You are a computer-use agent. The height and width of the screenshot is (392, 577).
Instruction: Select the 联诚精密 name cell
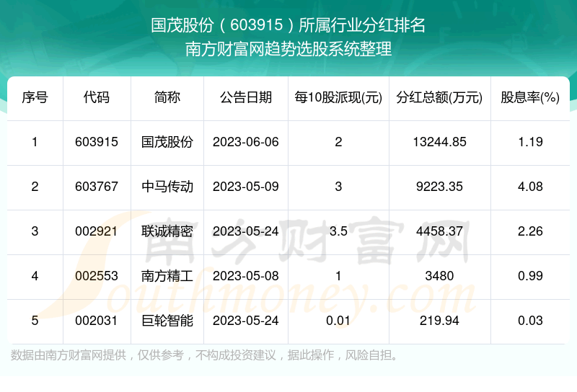167,231
